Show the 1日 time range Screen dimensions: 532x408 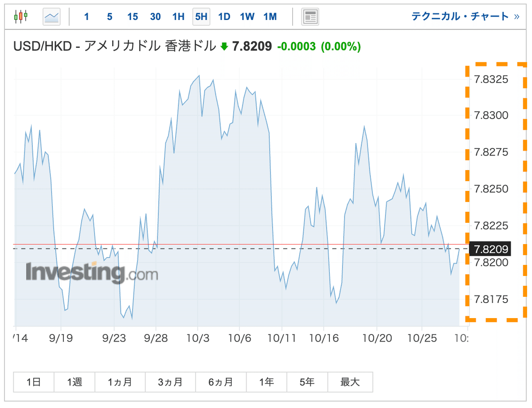click(x=34, y=382)
